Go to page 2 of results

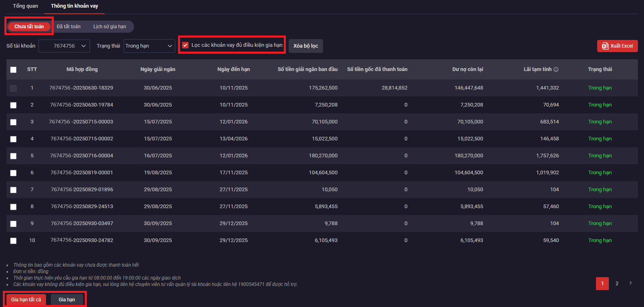click(617, 284)
